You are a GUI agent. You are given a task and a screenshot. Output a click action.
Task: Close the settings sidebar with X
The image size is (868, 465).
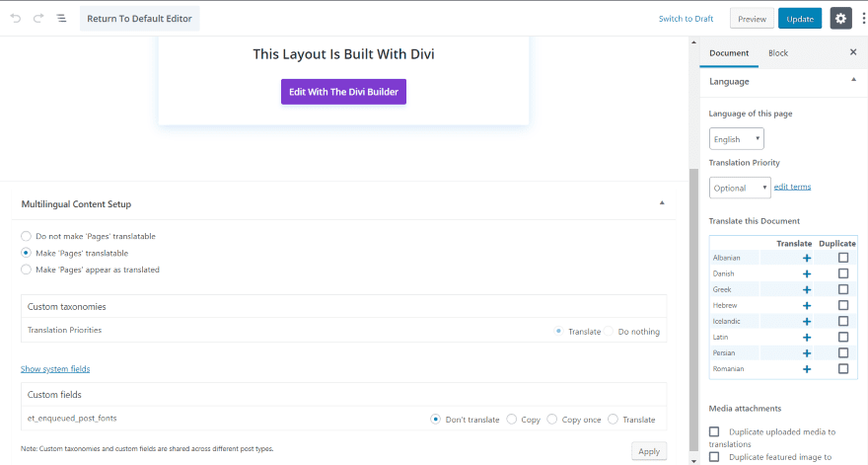(x=853, y=52)
